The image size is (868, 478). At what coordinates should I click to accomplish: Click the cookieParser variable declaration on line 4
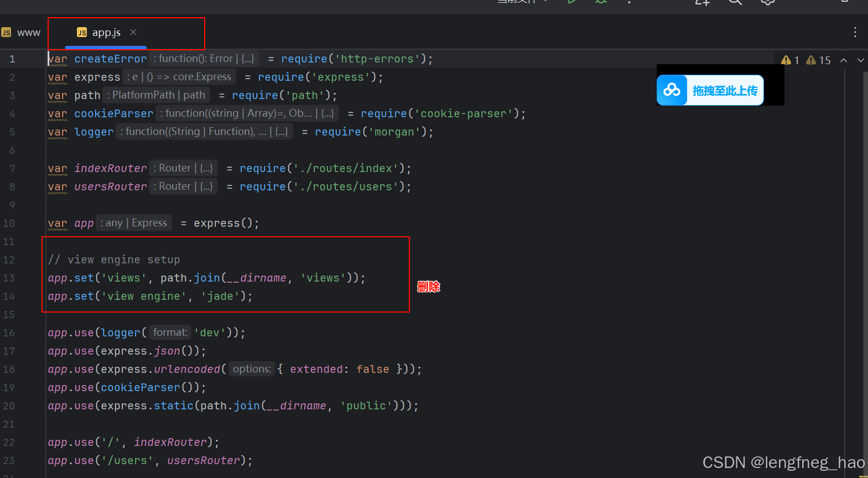tap(114, 113)
